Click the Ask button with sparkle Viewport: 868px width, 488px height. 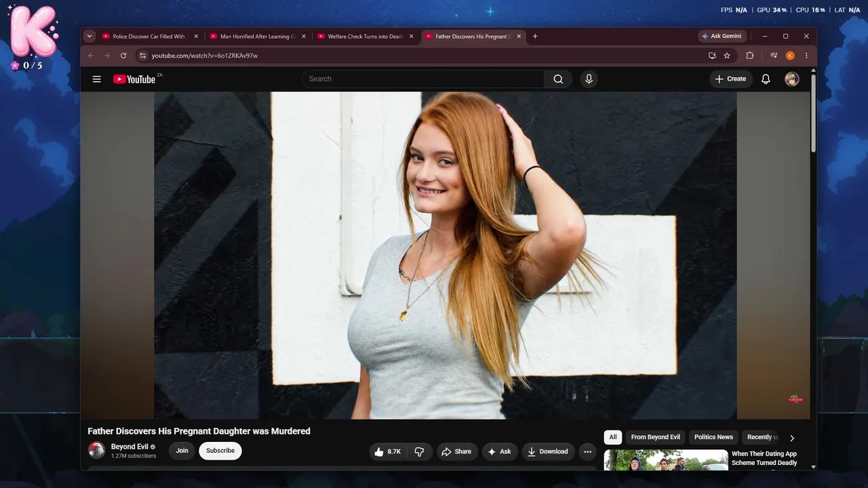500,451
